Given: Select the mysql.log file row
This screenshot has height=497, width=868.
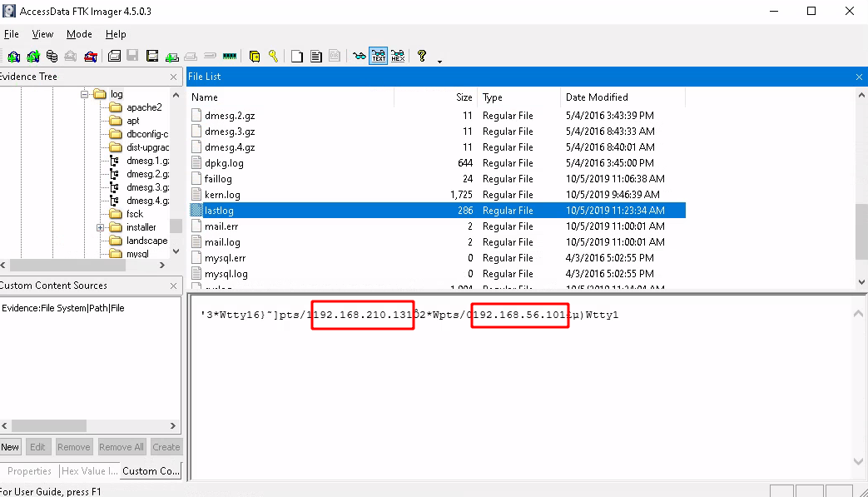Looking at the screenshot, I should tap(437, 274).
